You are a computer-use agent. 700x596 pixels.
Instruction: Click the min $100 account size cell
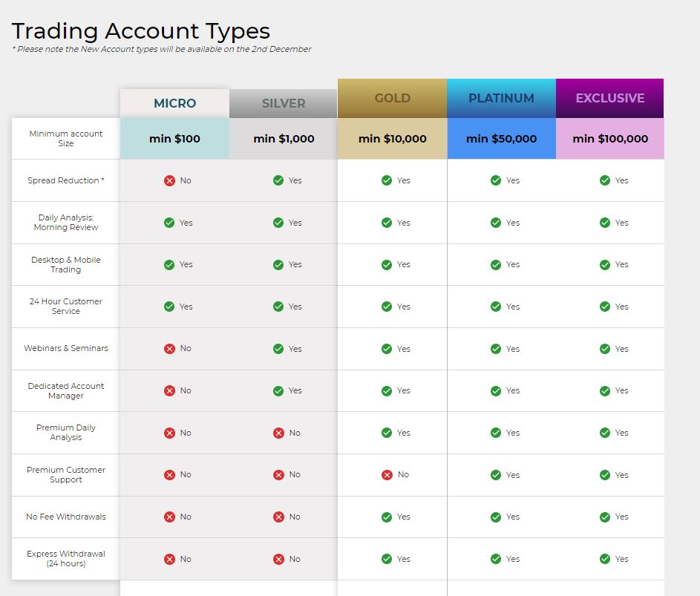[x=174, y=139]
